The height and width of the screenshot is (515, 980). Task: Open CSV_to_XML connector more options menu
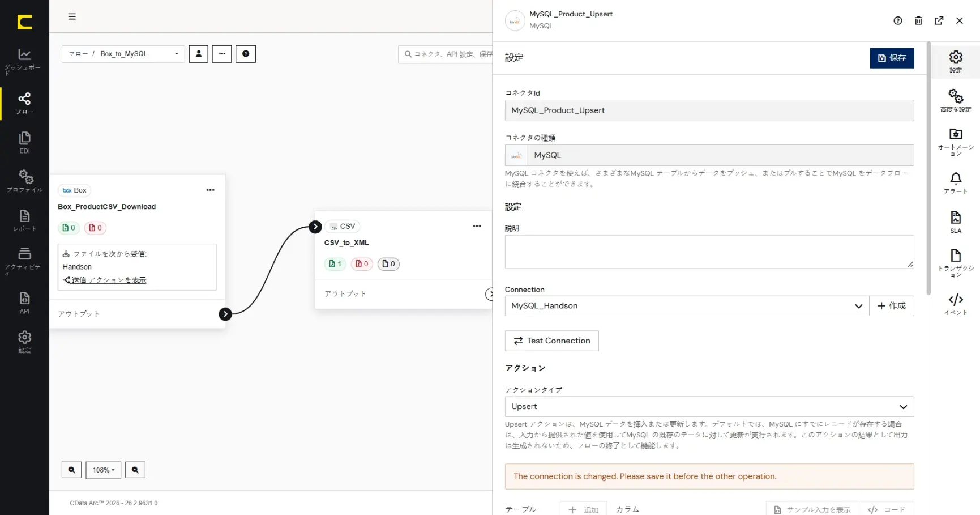477,226
